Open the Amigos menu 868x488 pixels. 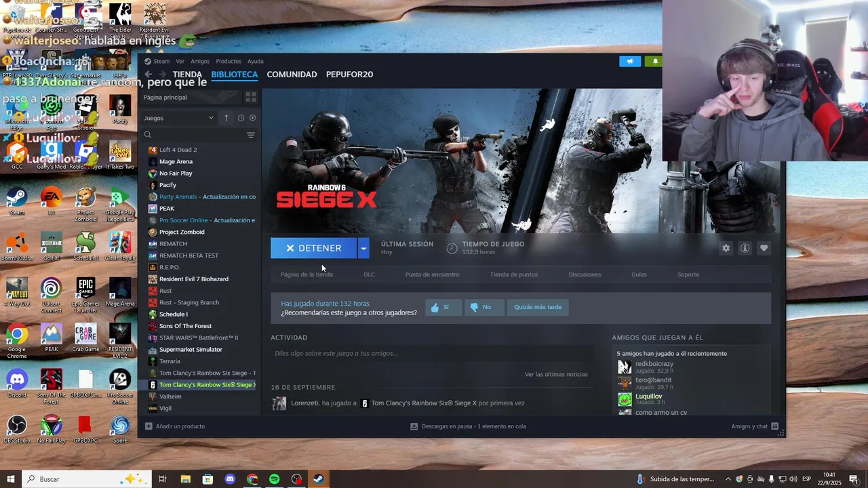coord(200,61)
